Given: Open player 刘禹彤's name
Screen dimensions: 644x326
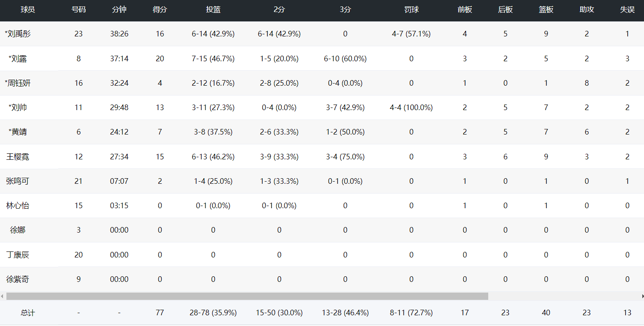Looking at the screenshot, I should click(x=18, y=34).
